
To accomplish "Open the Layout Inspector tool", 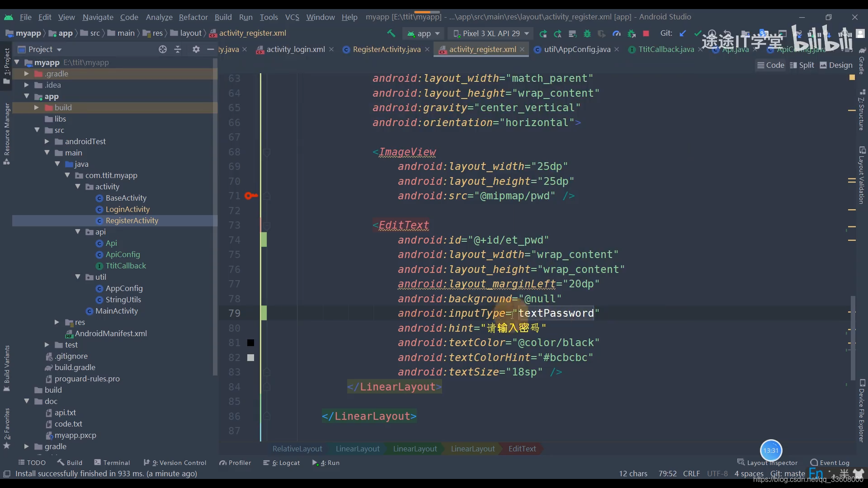I will [767, 462].
